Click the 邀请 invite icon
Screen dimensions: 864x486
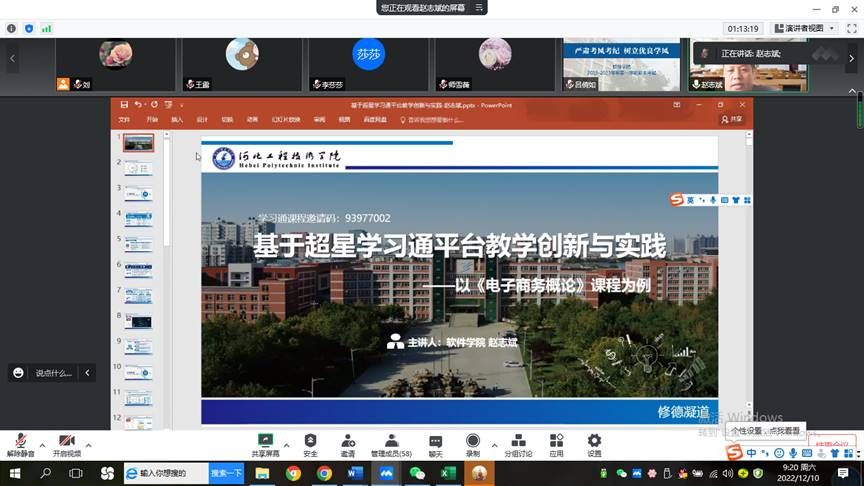pyautogui.click(x=347, y=444)
